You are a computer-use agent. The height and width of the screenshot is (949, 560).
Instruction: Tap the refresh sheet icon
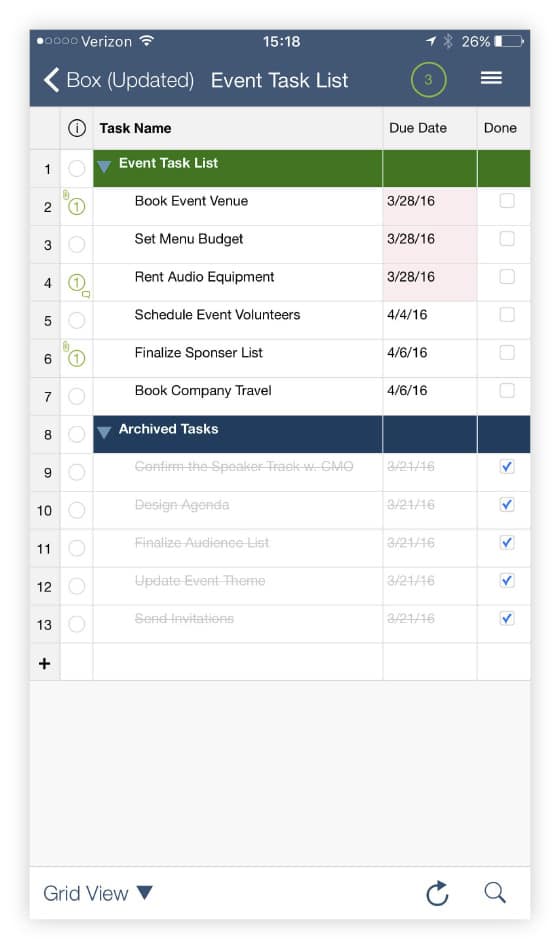(x=437, y=893)
